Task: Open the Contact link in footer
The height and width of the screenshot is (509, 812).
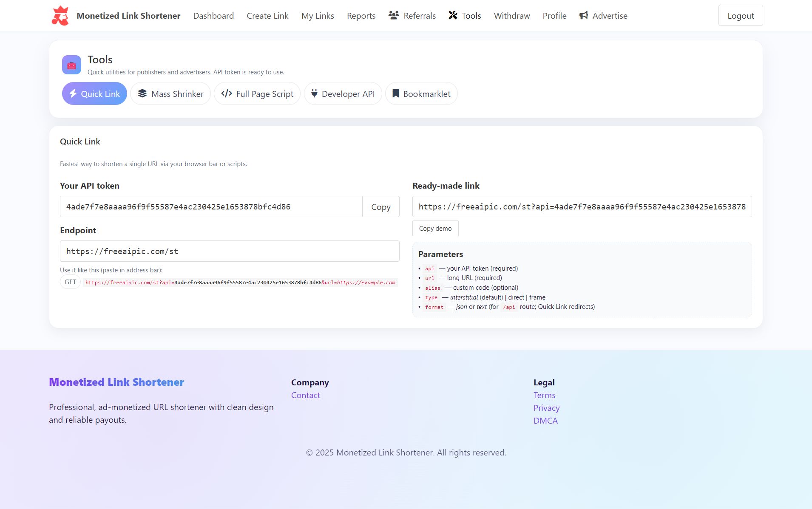Action: (x=305, y=396)
